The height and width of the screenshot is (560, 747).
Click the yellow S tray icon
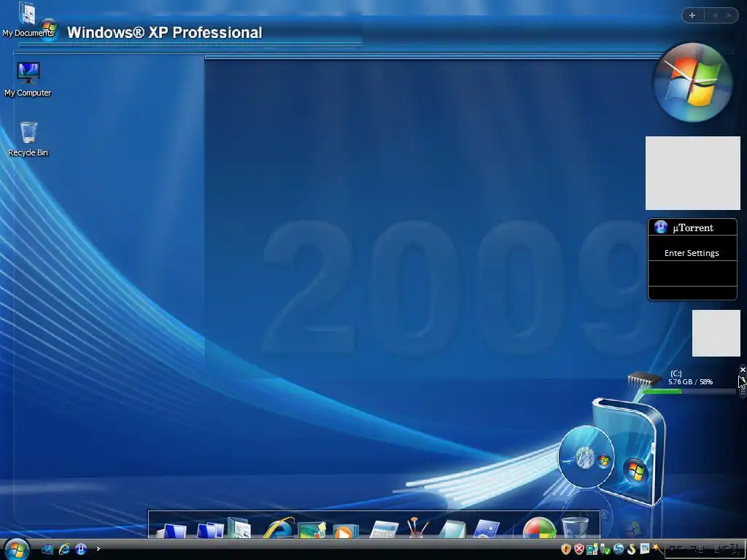coord(632,549)
